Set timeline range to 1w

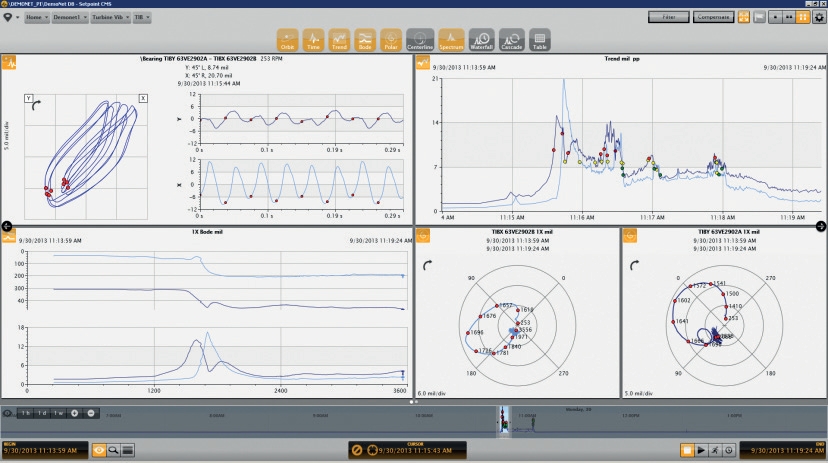click(59, 413)
